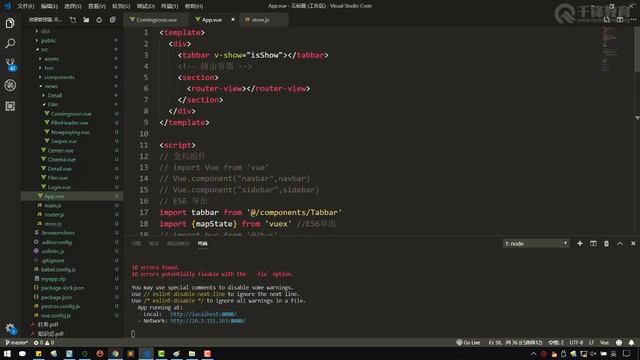Change the Vue language mode in status bar

pyautogui.click(x=604, y=342)
